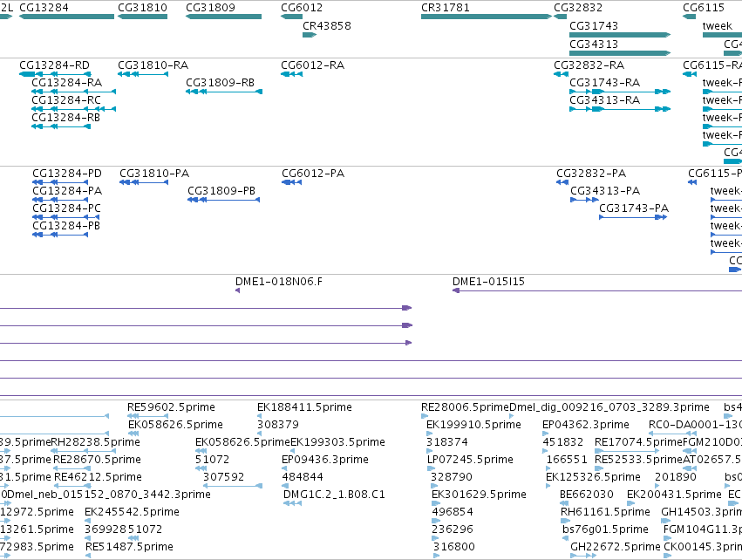Image resolution: width=742 pixels, height=560 pixels.
Task: Select the CG6115 gene label
Action: tap(703, 8)
